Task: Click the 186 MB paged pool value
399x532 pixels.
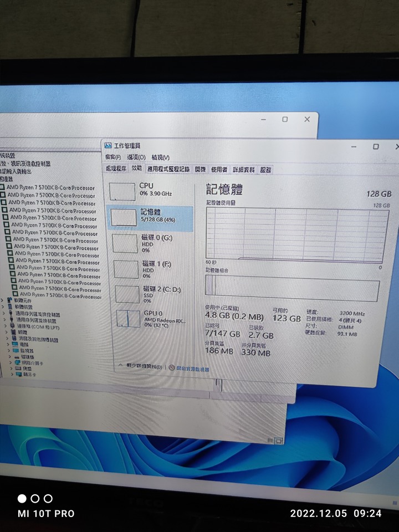Action: pyautogui.click(x=219, y=351)
